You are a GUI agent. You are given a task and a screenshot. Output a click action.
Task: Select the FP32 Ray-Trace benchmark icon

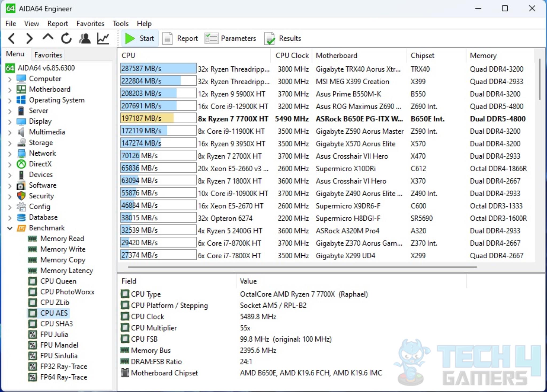tap(33, 366)
